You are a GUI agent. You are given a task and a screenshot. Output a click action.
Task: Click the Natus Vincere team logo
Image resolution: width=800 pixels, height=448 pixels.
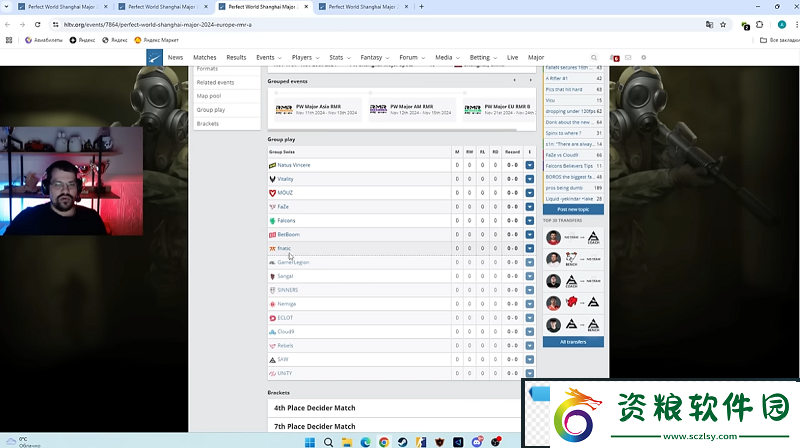tap(272, 165)
